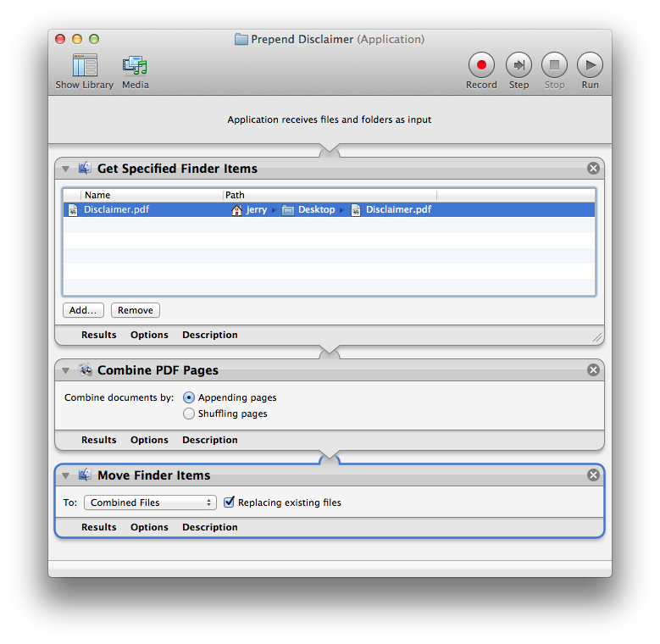Remove the Combine PDF Pages action
The width and height of the screenshot is (660, 644).
593,370
